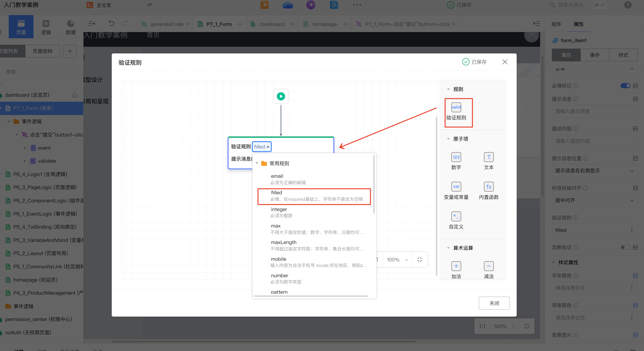This screenshot has width=644, height=351.
Task: Select the 减法 minus icon
Action: point(489,266)
